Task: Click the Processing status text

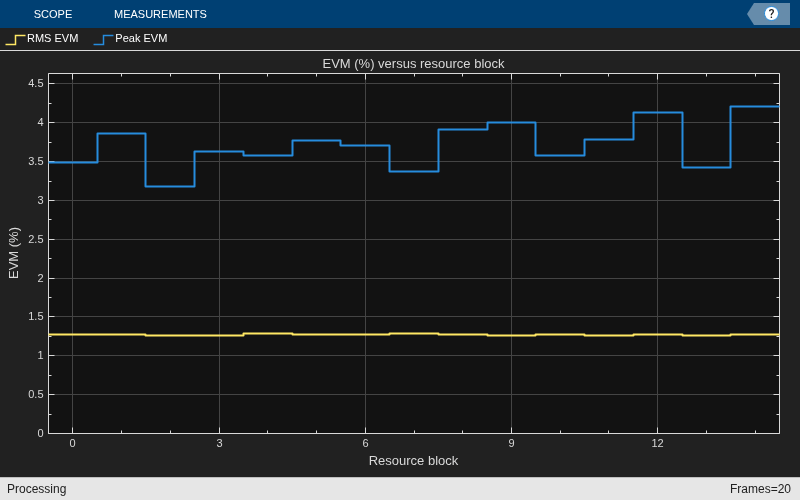Action: tap(37, 489)
